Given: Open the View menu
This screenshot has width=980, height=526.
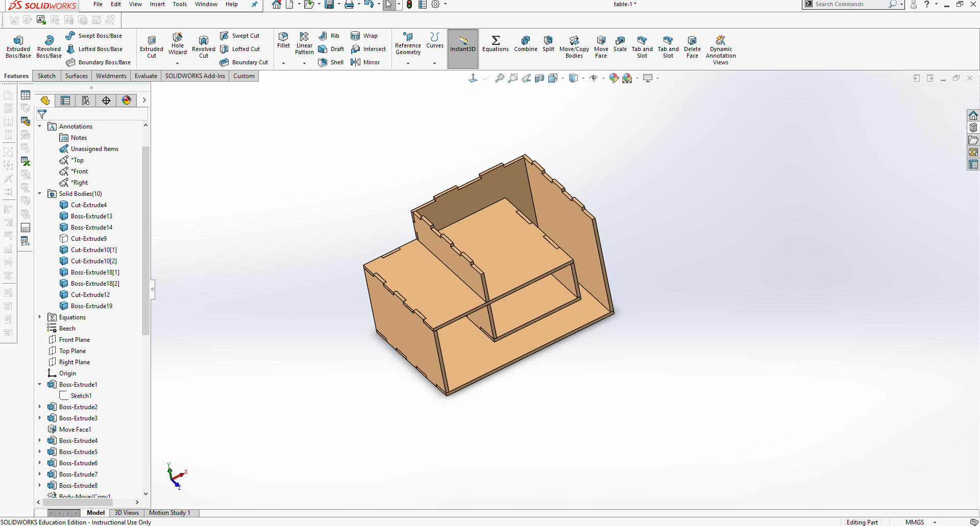Looking at the screenshot, I should tap(135, 4).
